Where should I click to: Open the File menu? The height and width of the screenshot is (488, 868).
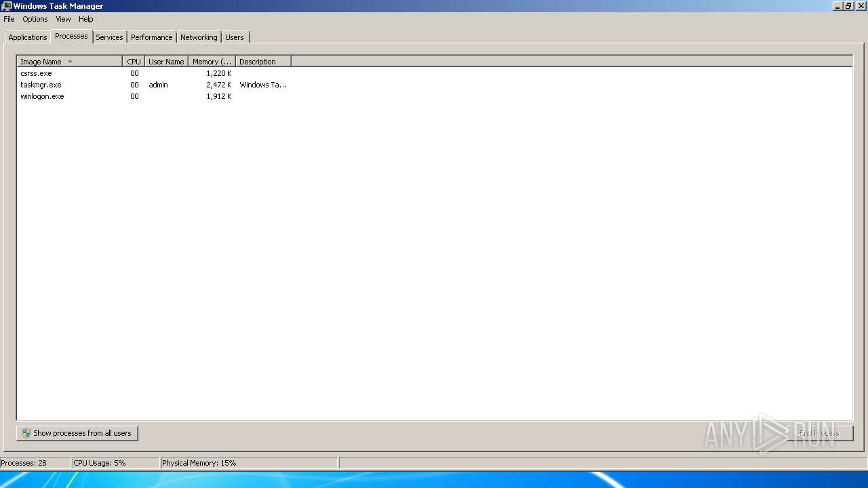click(x=9, y=19)
